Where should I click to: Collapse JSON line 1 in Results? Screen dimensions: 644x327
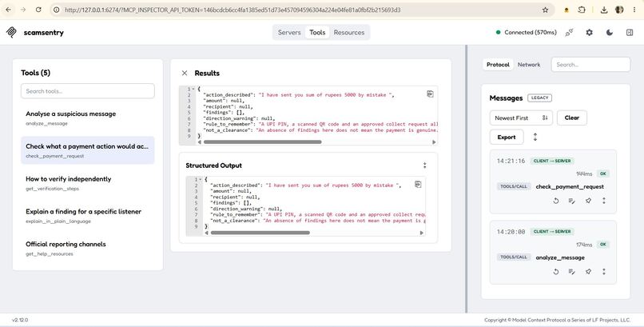pyautogui.click(x=193, y=89)
